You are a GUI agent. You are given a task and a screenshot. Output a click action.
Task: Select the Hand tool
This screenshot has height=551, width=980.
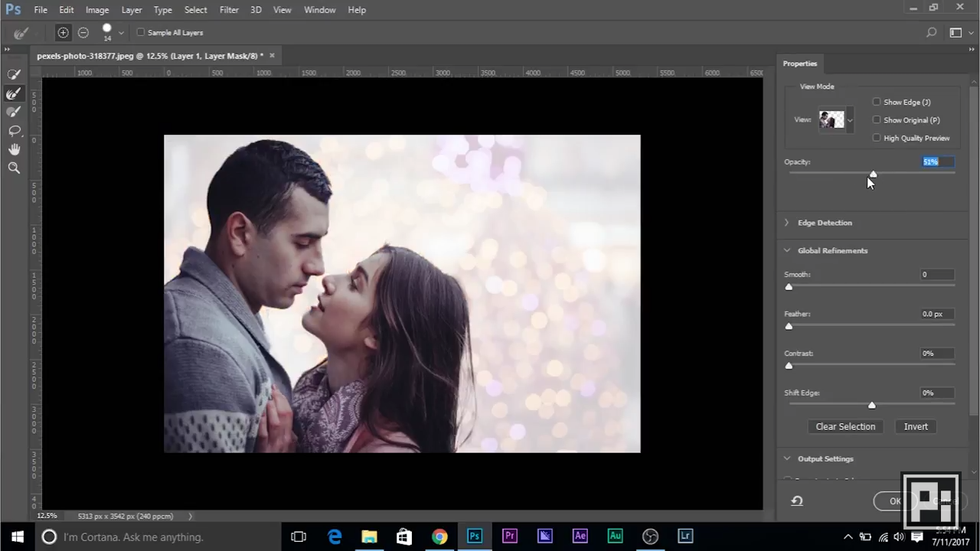(14, 149)
